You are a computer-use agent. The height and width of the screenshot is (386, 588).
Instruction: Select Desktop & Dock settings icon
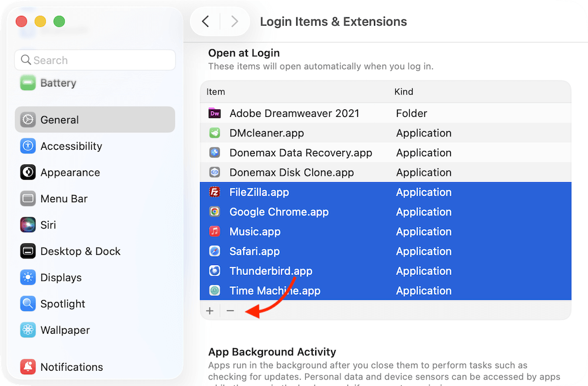(x=28, y=251)
